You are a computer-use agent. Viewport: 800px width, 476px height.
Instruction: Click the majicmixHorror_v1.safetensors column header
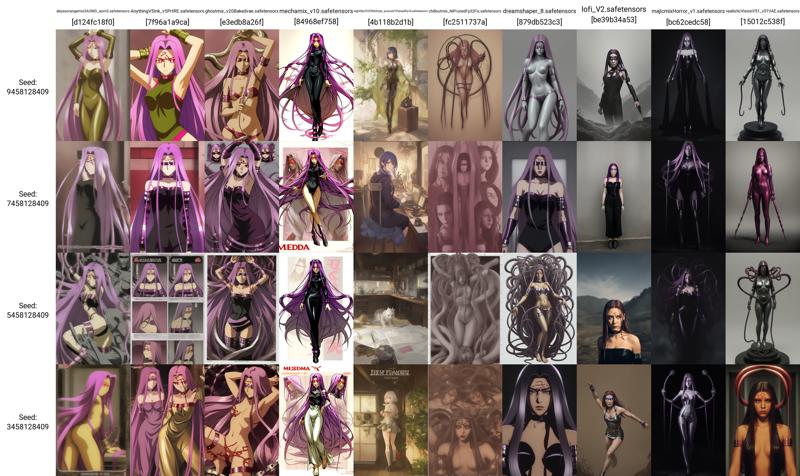688,11
